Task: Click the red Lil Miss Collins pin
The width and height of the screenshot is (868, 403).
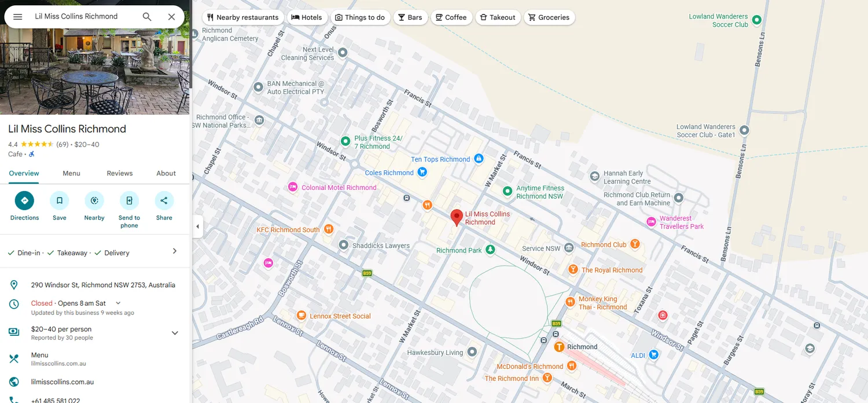Action: [x=457, y=218]
